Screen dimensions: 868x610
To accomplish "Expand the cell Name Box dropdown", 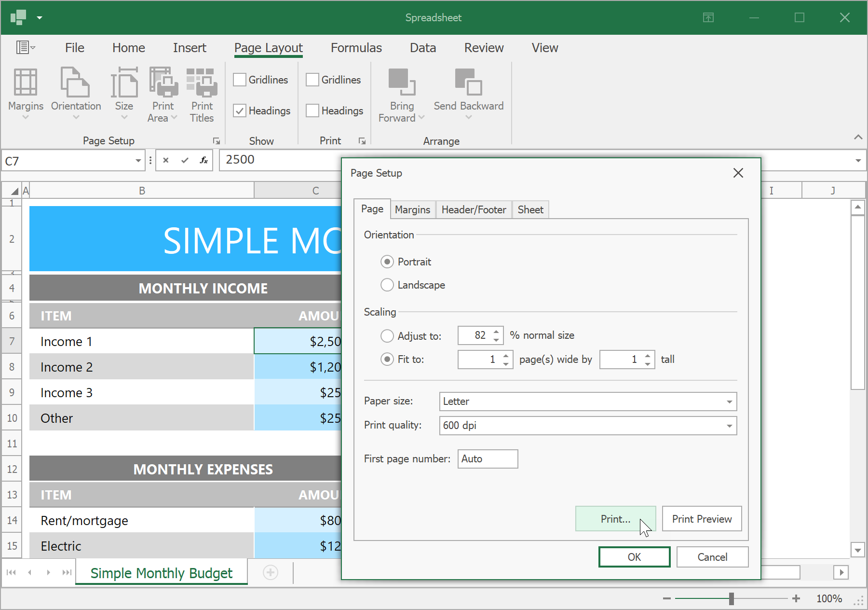I will [x=138, y=161].
